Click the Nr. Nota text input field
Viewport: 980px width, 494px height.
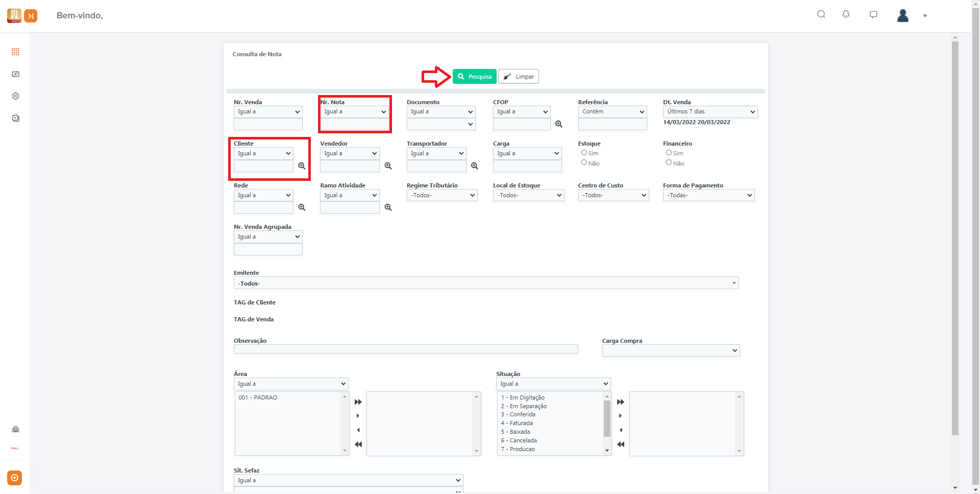[x=354, y=124]
